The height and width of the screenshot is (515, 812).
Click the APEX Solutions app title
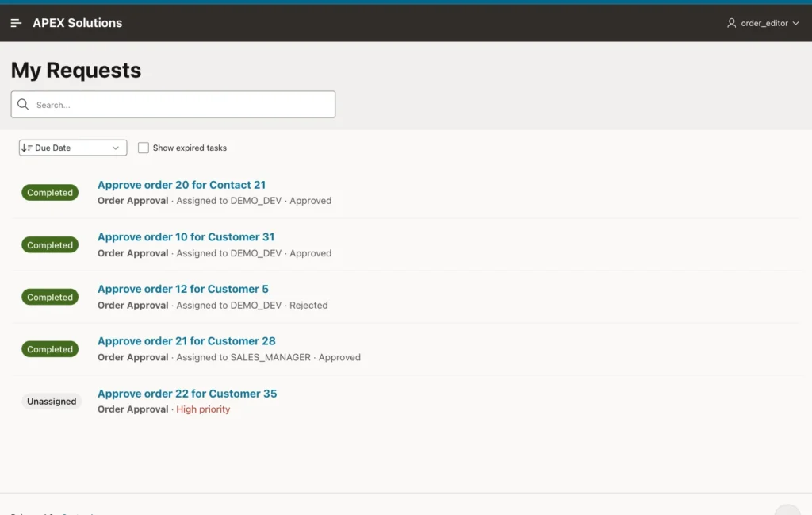[77, 23]
